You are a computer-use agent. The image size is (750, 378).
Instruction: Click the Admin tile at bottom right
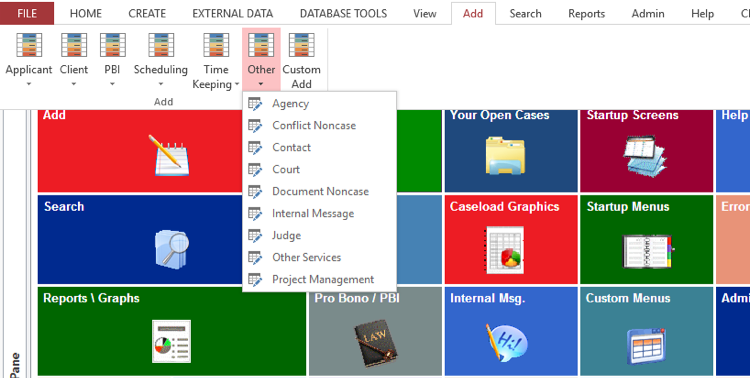click(733, 331)
